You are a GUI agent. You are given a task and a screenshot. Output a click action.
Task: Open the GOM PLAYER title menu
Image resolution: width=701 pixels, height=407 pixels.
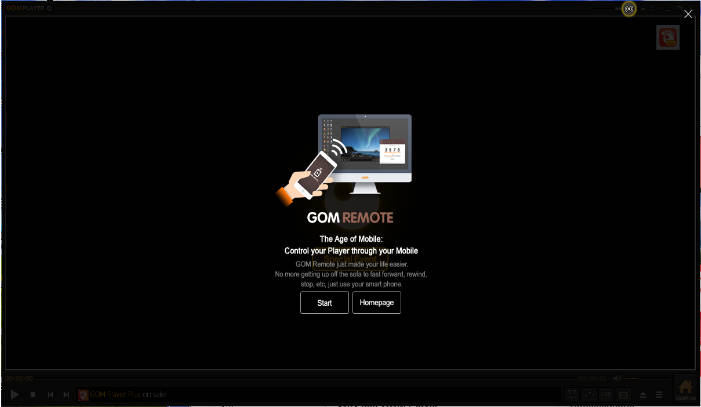[x=28, y=8]
